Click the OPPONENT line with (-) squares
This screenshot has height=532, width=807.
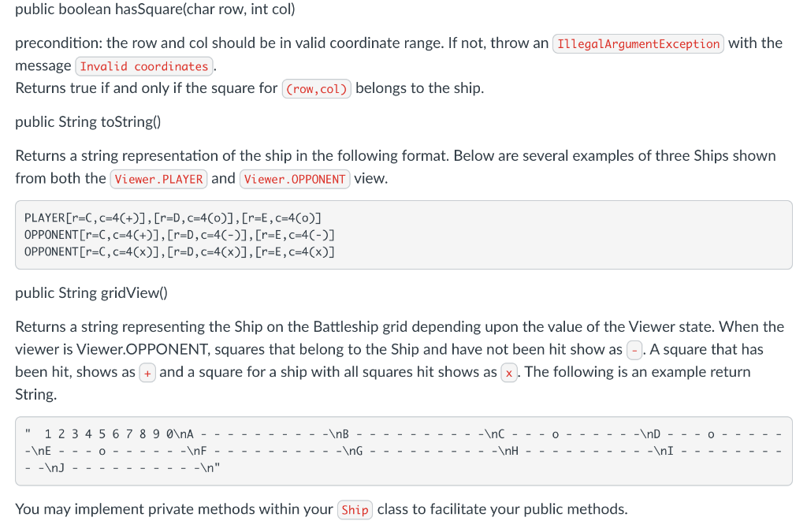(180, 235)
